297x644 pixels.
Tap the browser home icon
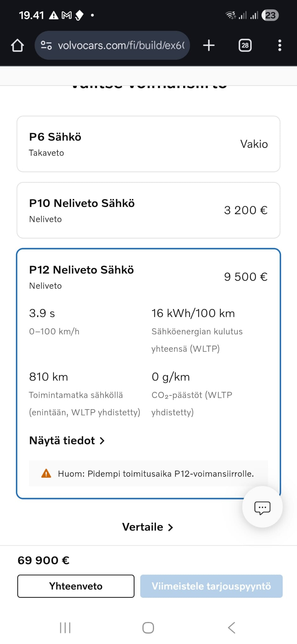18,45
